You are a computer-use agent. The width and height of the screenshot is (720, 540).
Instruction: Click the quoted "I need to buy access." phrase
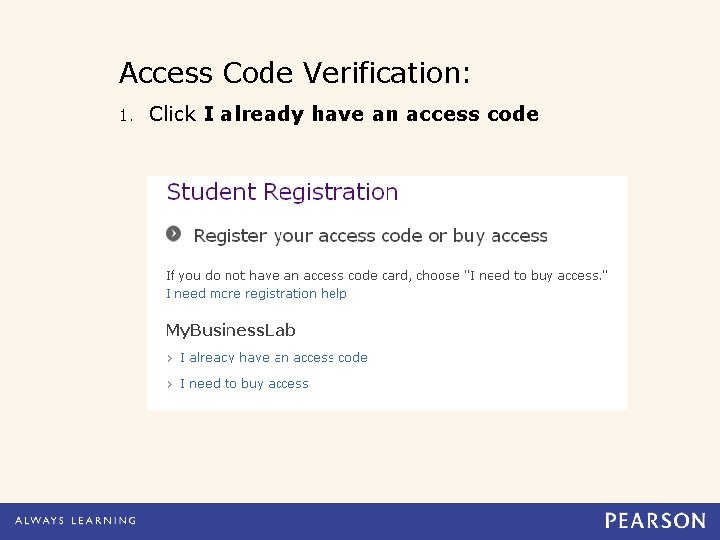point(535,275)
